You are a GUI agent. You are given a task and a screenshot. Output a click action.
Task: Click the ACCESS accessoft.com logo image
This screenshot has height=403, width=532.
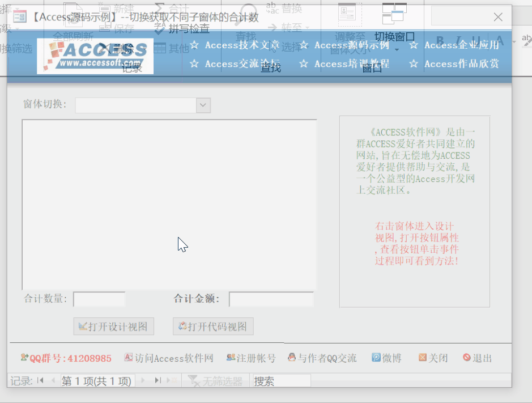[x=95, y=56]
